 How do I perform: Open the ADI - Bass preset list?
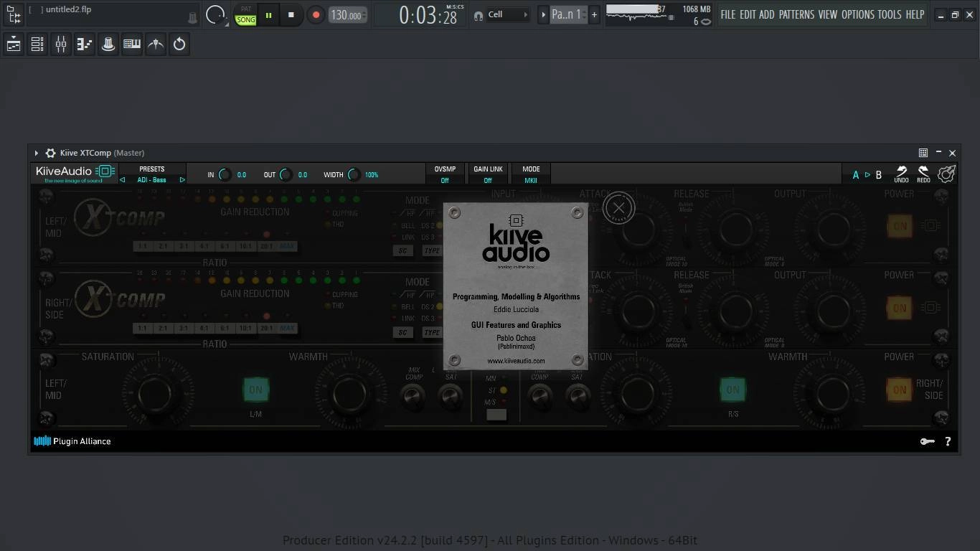pos(152,180)
